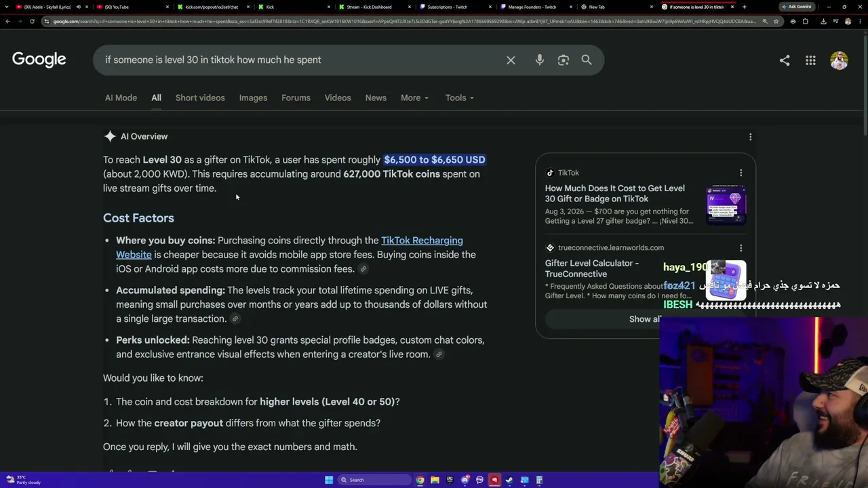
Task: Open source link after Perks unlocked paragraph
Action: point(439,354)
